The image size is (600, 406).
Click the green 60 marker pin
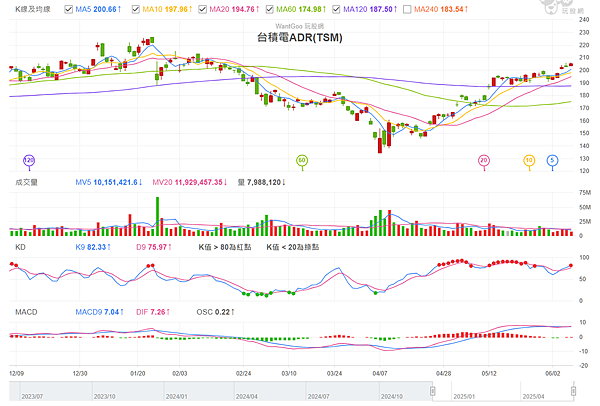pos(302,161)
